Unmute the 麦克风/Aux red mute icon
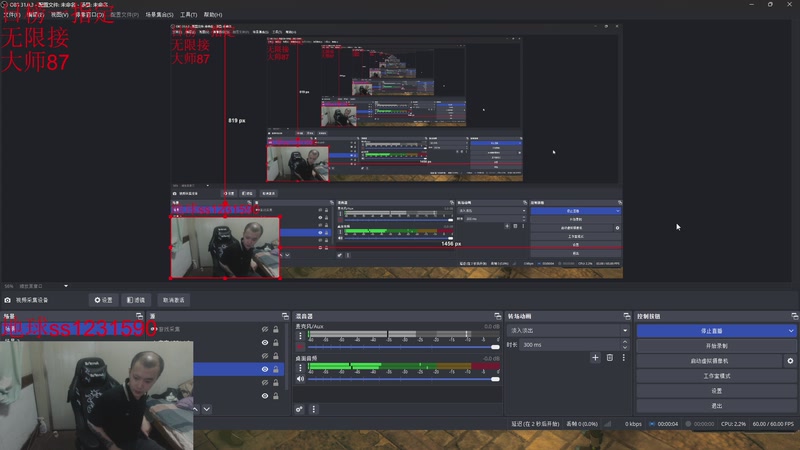This screenshot has height=450, width=800. 300,347
